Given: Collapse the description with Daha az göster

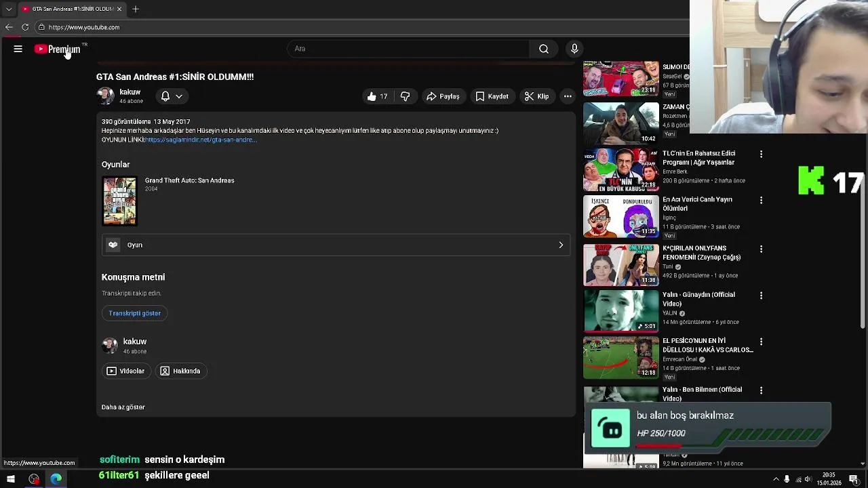Looking at the screenshot, I should 123,407.
